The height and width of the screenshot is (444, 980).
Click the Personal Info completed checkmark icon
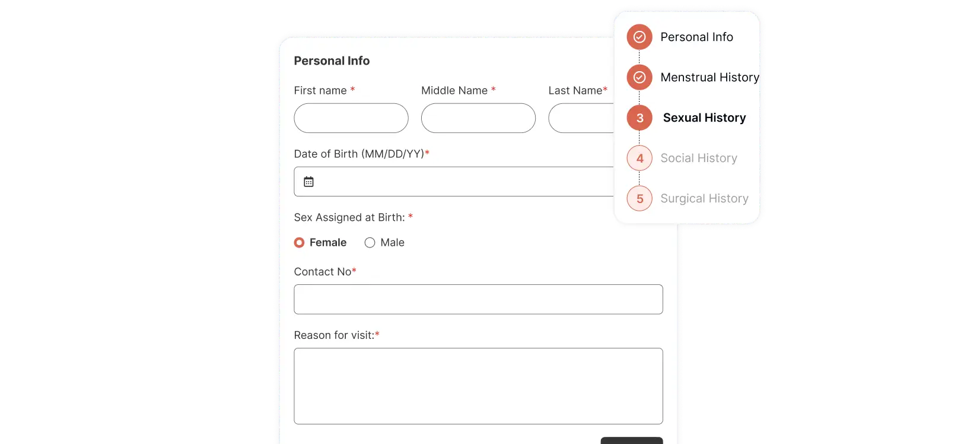click(x=639, y=37)
